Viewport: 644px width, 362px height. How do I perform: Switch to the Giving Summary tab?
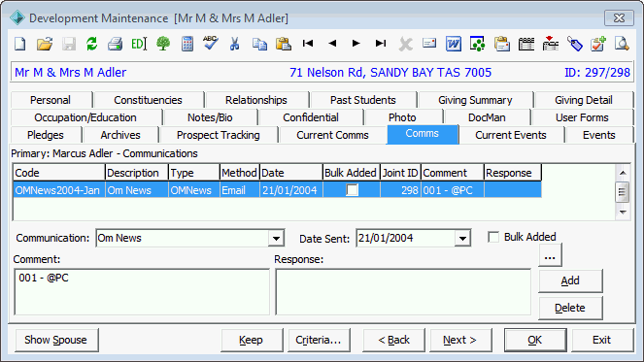pos(475,100)
